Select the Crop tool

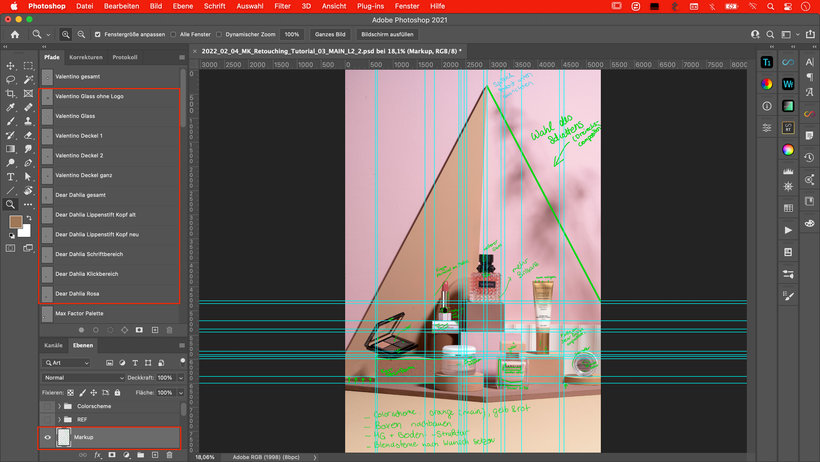(x=10, y=94)
